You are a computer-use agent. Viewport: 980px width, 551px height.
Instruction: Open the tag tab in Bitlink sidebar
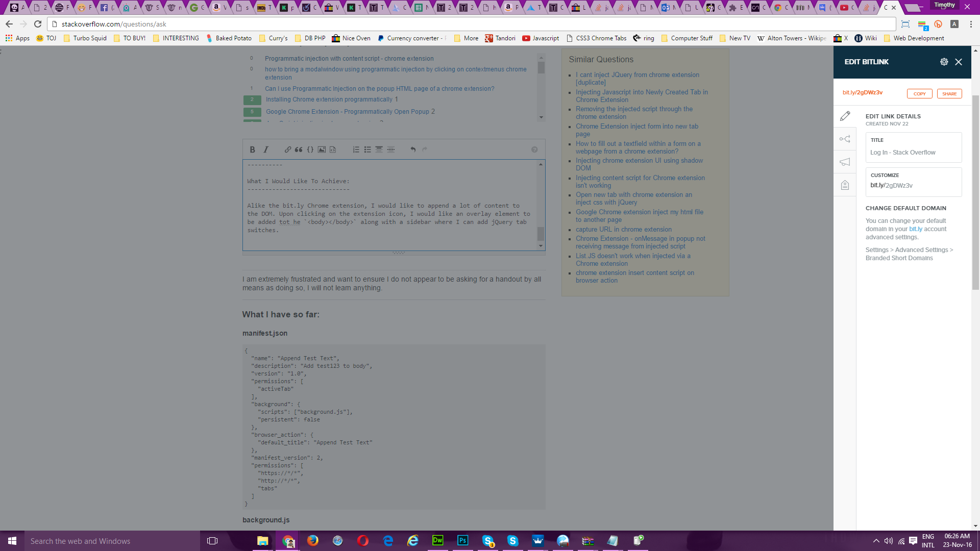pos(845,185)
